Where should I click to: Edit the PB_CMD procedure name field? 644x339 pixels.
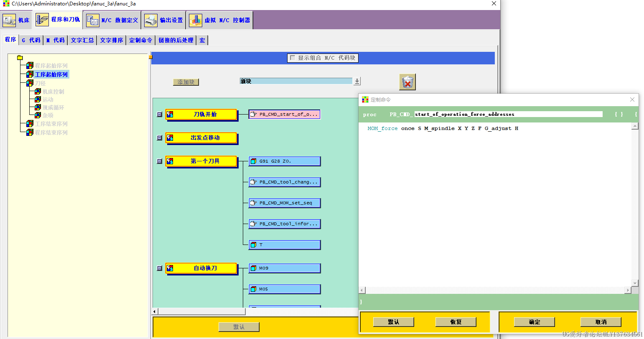508,114
